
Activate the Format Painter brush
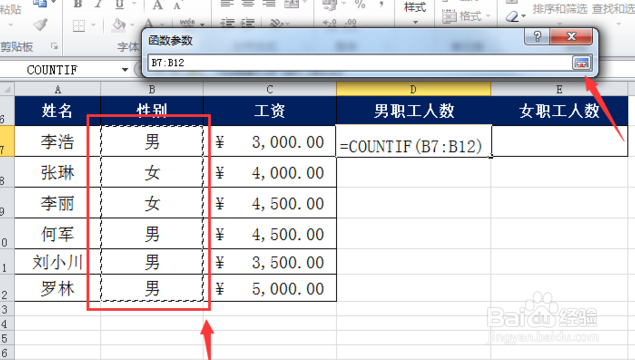40,25
